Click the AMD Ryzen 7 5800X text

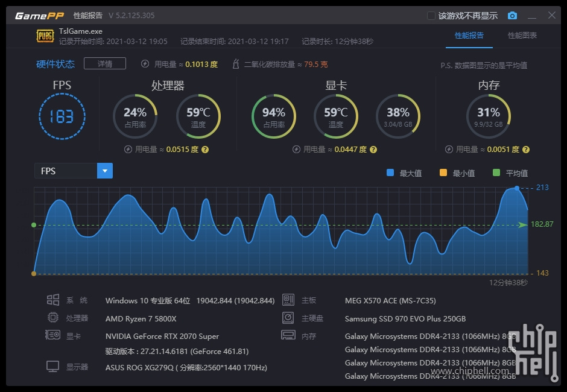point(141,318)
